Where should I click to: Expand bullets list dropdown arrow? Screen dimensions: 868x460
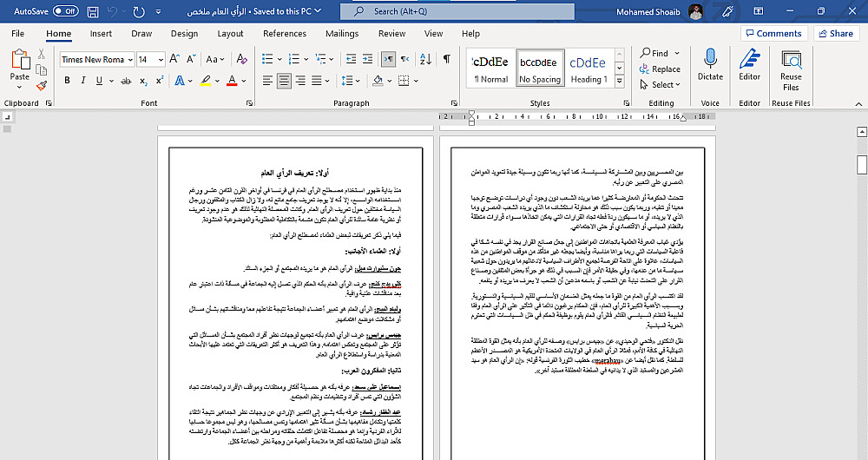pyautogui.click(x=279, y=59)
